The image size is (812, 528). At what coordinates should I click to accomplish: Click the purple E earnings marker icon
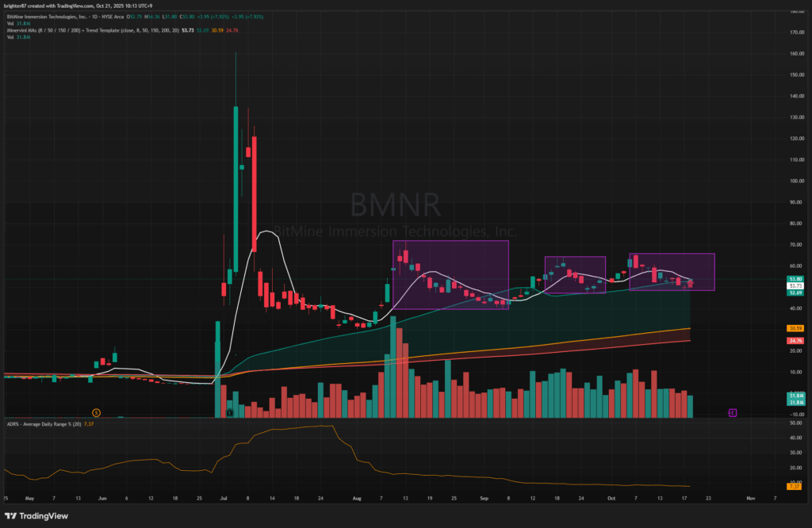(x=733, y=412)
